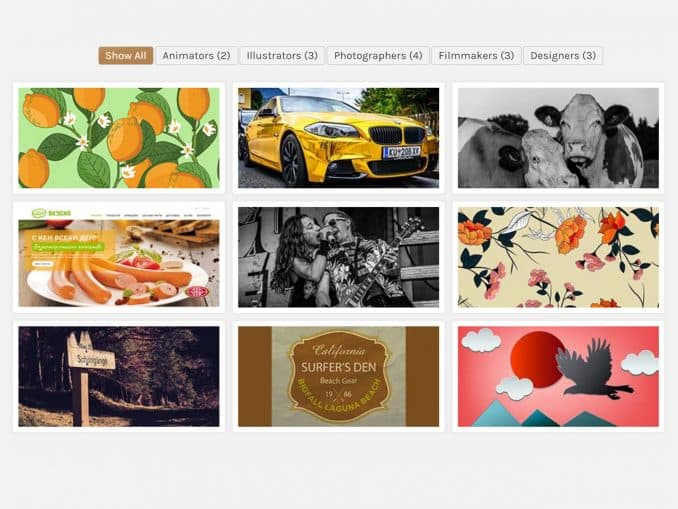The image size is (678, 509).
Task: Open the Surfer's Den badge design
Action: click(339, 376)
